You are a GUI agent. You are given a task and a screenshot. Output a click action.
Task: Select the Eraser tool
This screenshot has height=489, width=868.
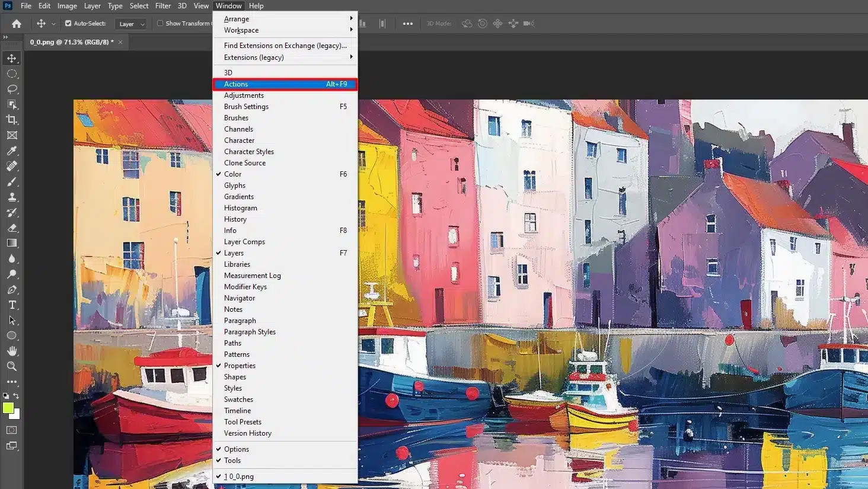12,228
